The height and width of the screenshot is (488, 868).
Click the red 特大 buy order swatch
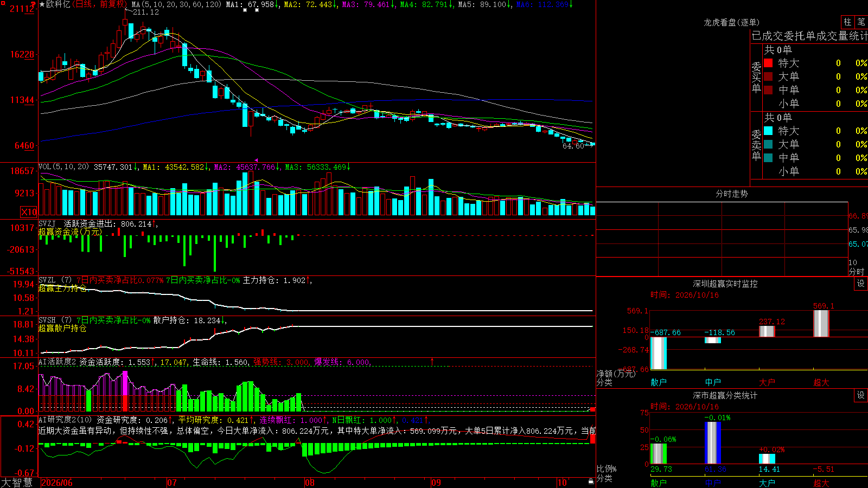(768, 63)
